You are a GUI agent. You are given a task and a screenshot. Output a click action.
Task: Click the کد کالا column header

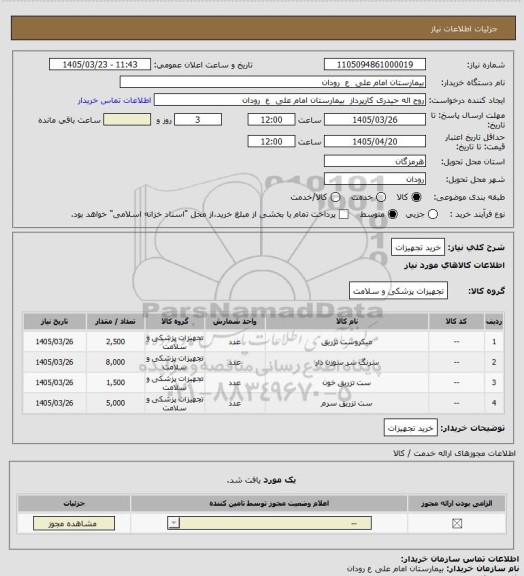click(x=456, y=321)
